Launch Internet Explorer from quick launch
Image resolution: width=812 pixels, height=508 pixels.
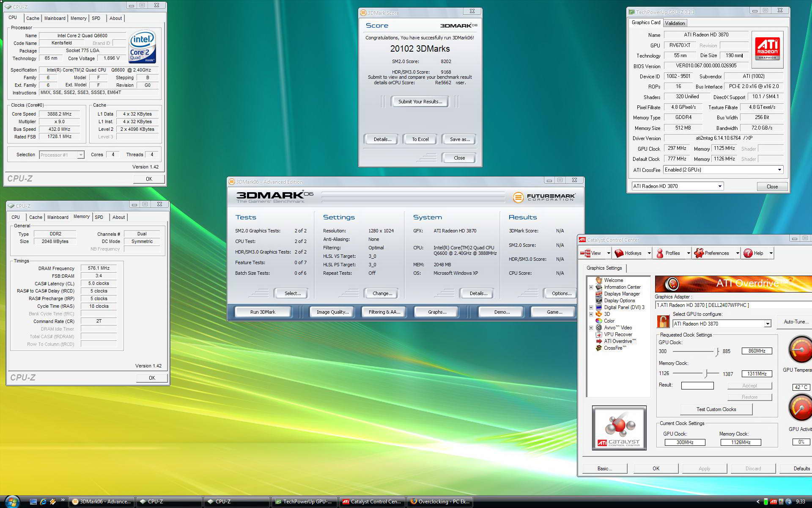(x=43, y=502)
